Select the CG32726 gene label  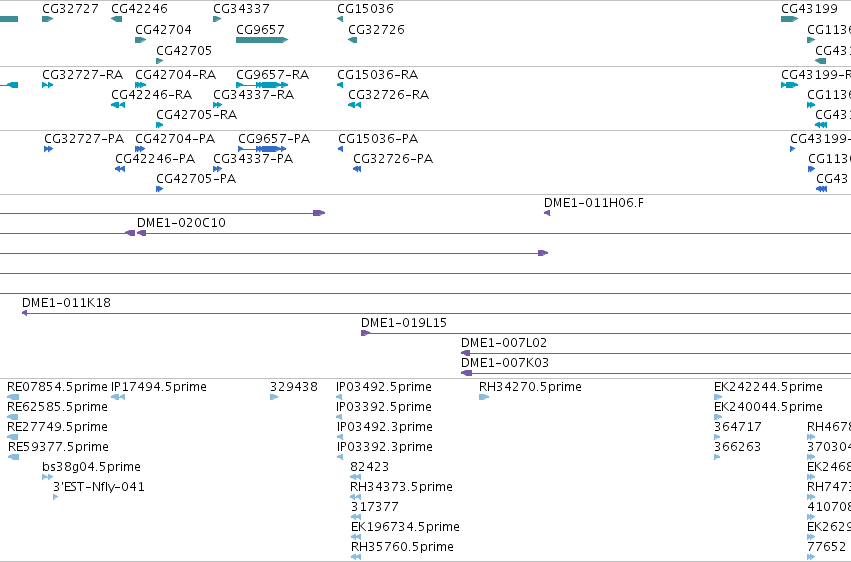point(376,30)
